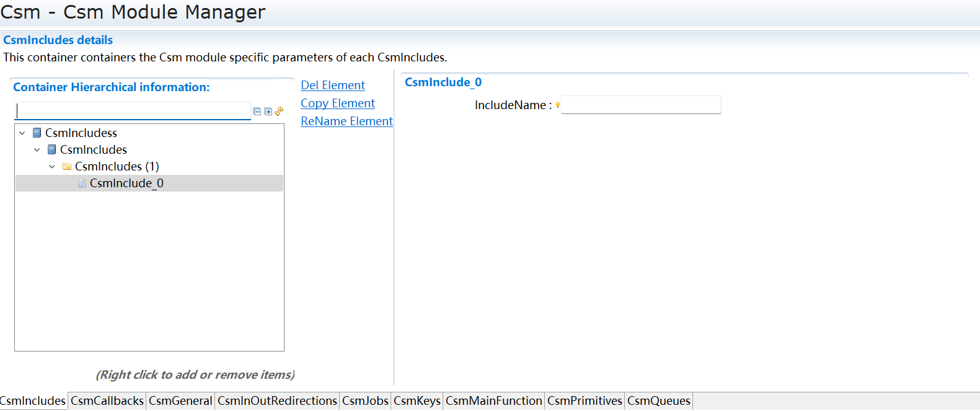This screenshot has height=411, width=980.
Task: Click the yellow link/sync icon beside filter
Action: 279,111
